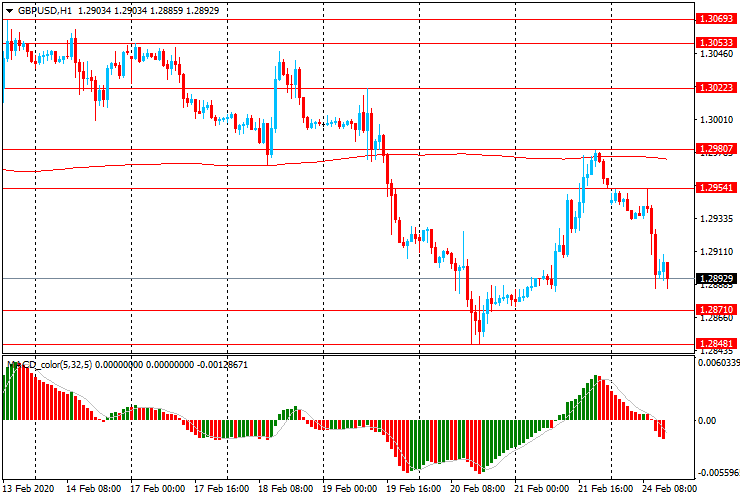This screenshot has width=740, height=500.
Task: Select the OHLC values 1.29034 1.29034 1.28859 1.28929
Action: tap(148, 10)
